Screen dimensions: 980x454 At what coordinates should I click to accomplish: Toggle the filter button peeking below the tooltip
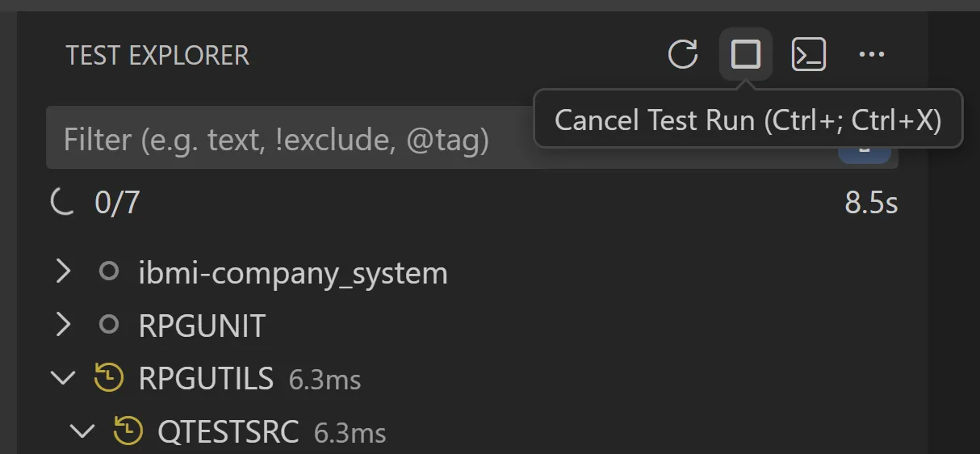865,153
